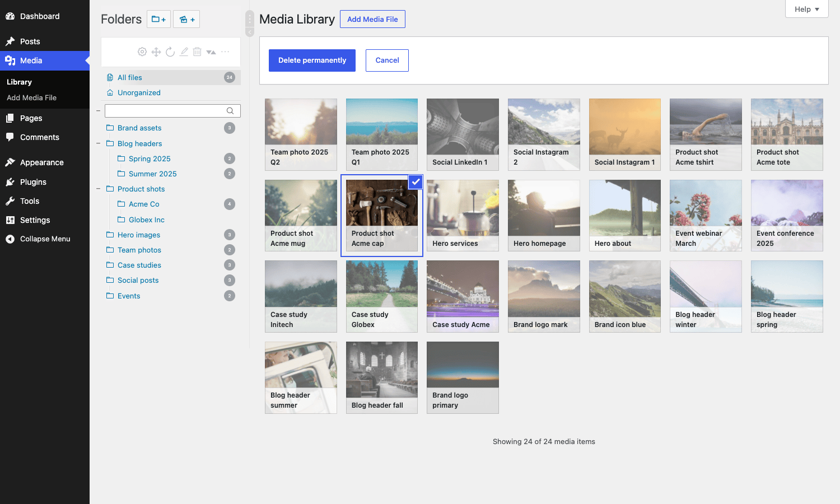The image size is (840, 504).
Task: Click Delete permanently button
Action: (x=312, y=60)
